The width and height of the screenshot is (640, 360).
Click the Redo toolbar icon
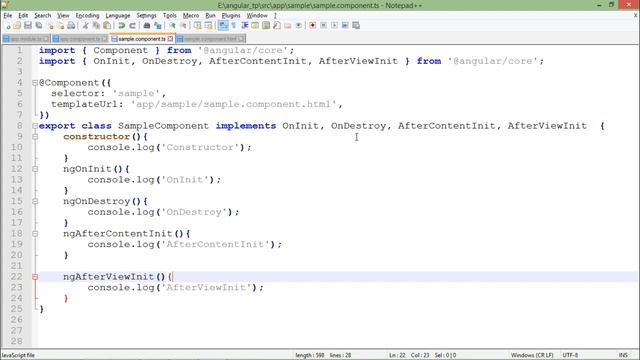point(132,25)
